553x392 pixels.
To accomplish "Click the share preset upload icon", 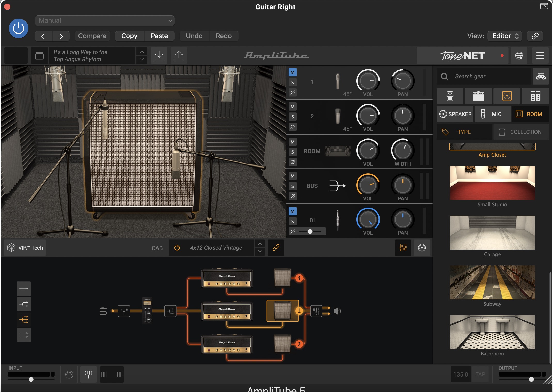I will 179,55.
